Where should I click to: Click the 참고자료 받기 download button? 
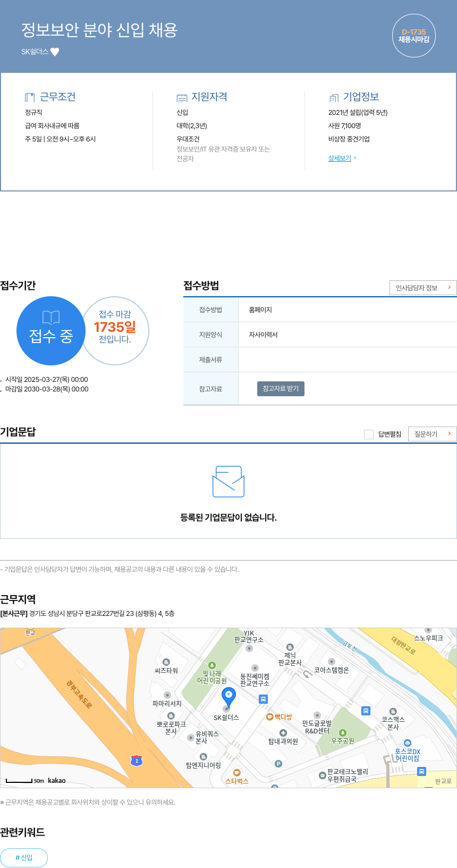click(x=281, y=389)
